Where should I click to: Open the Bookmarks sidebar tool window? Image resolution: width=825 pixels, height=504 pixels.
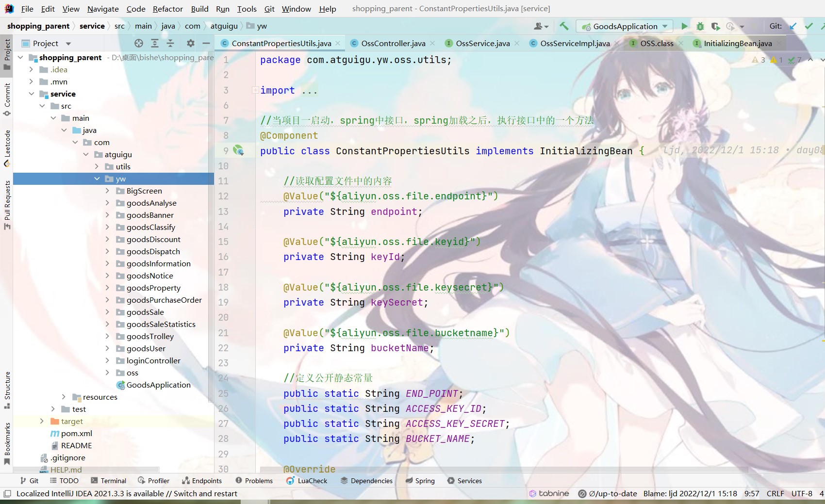tap(7, 443)
